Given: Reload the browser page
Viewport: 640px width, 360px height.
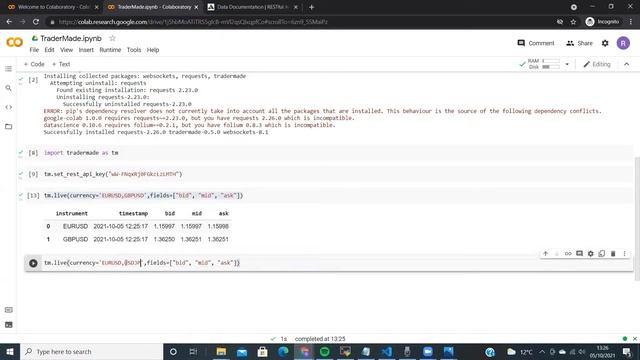Looking at the screenshot, I should tap(36, 22).
